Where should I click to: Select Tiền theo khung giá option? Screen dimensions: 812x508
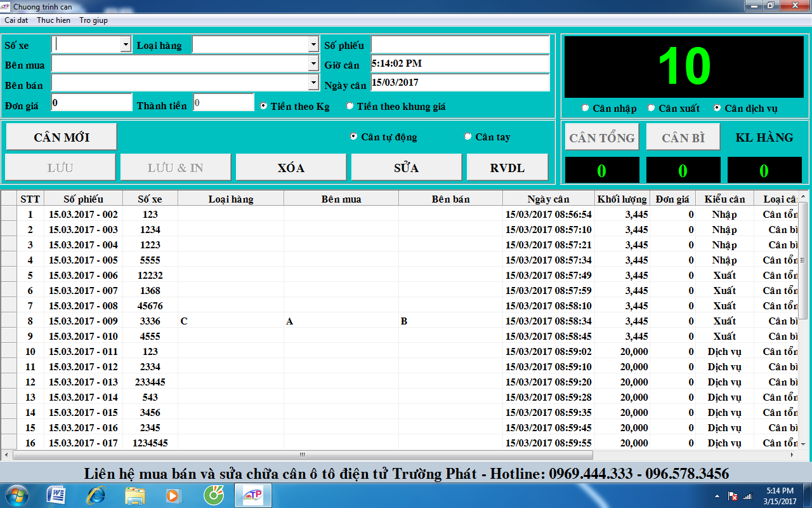coord(350,106)
